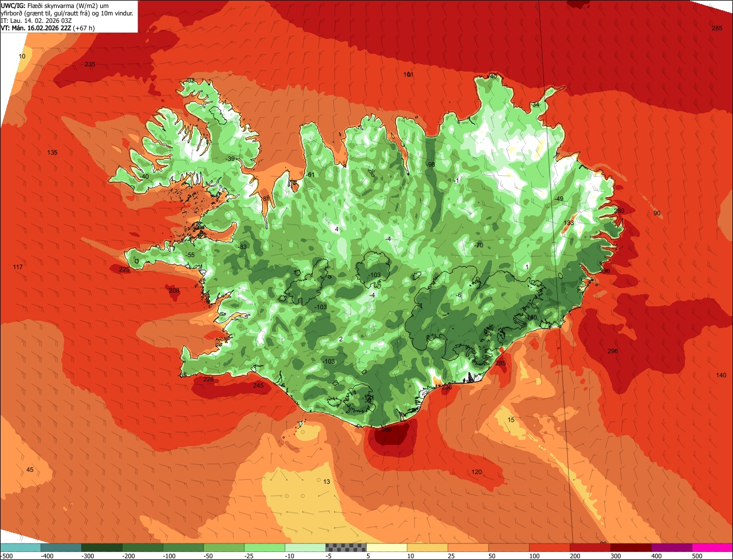Select the pale yellow 5 to 10 swatch

(x=387, y=547)
